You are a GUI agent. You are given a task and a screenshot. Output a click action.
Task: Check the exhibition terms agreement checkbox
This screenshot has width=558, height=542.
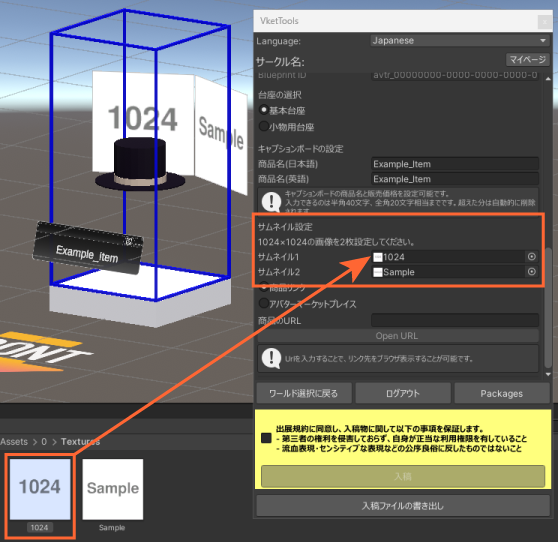(x=266, y=438)
